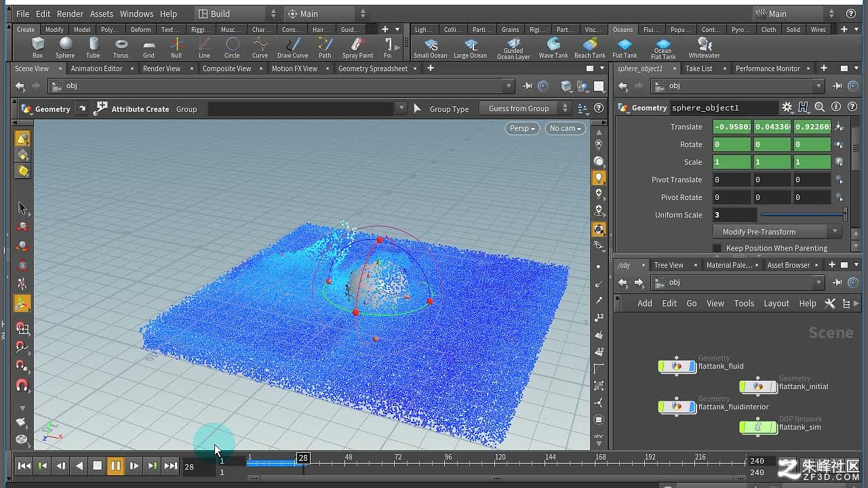Select the Line shelf tool
The image size is (868, 488).
(x=204, y=47)
